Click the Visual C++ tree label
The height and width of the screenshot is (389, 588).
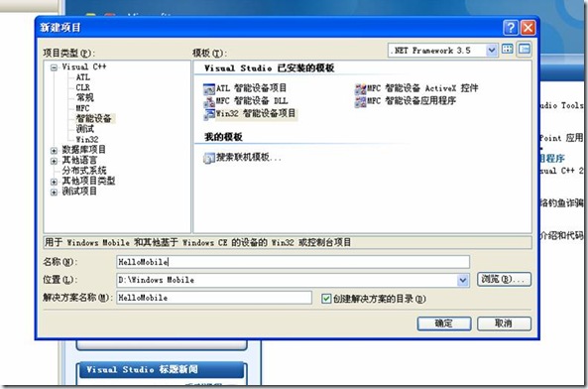click(84, 66)
